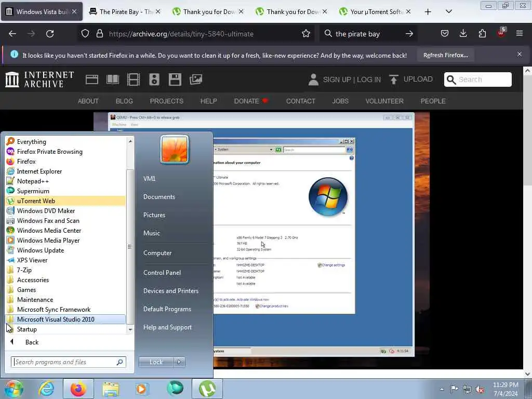Reload the current page
Image resolution: width=532 pixels, height=399 pixels.
50,34
